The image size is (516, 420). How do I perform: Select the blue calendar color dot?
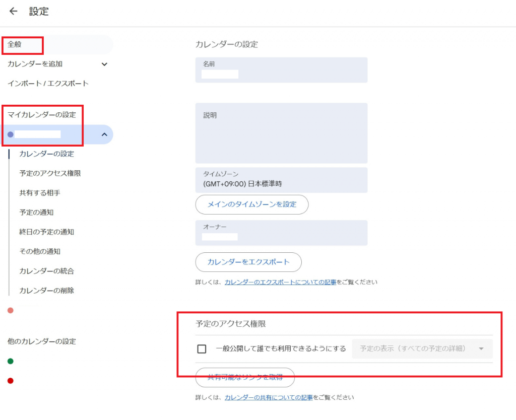coord(11,134)
